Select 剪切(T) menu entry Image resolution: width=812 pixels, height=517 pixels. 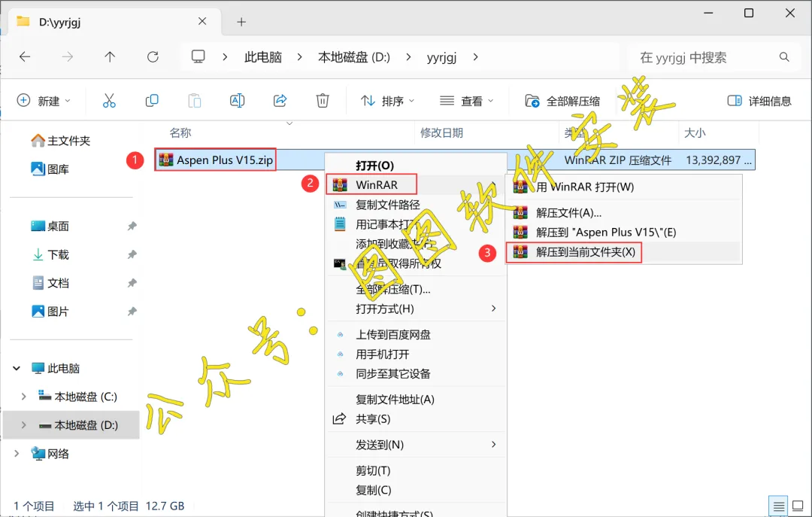pyautogui.click(x=416, y=470)
